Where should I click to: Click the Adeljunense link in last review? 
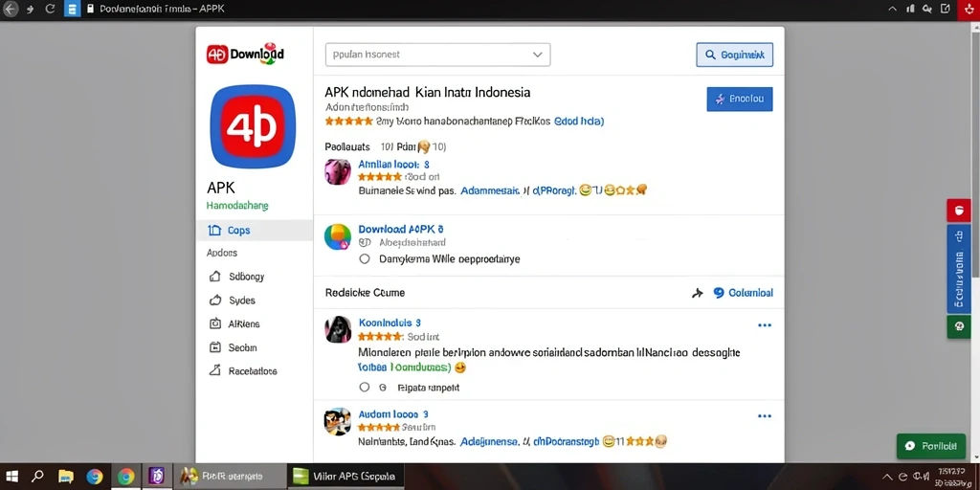490,442
